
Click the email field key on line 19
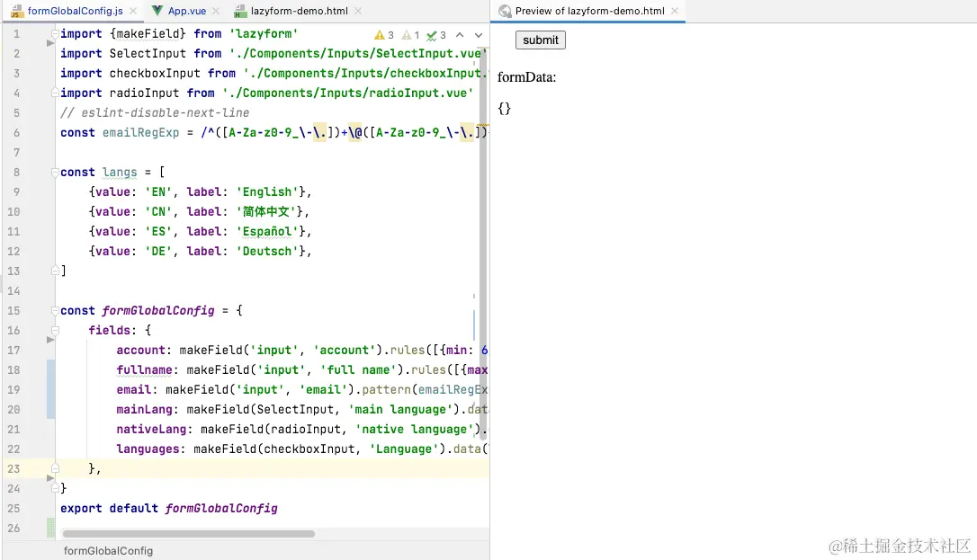click(x=134, y=389)
